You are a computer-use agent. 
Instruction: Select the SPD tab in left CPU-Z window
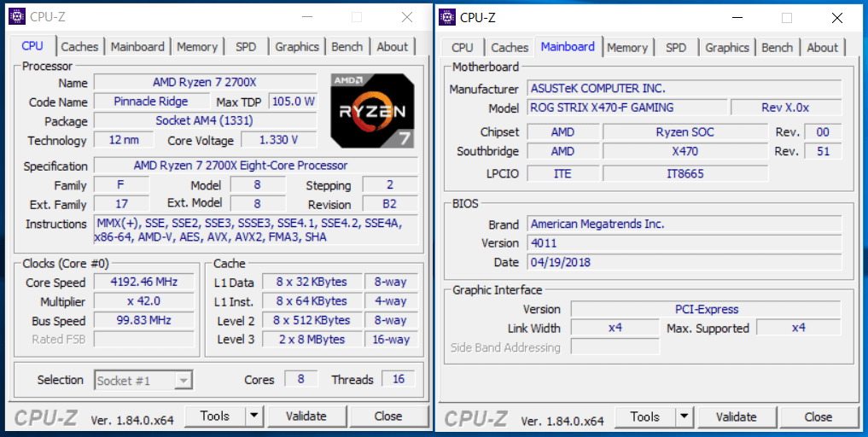(x=246, y=47)
